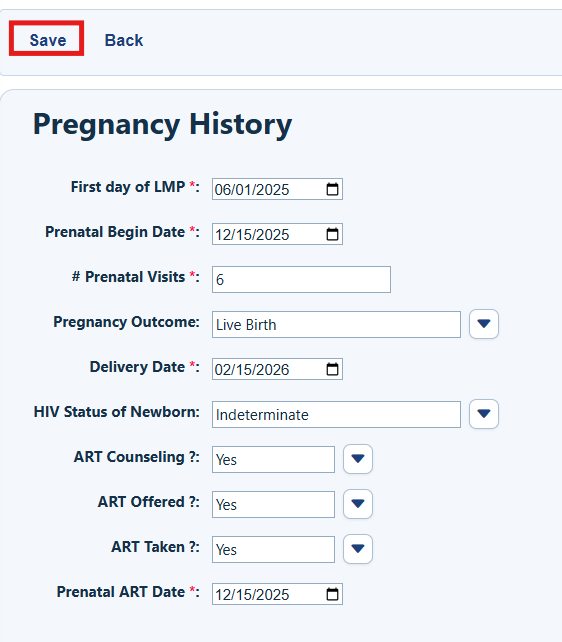
Task: Select the Prenatal ART Date text field
Action: pyautogui.click(x=277, y=594)
